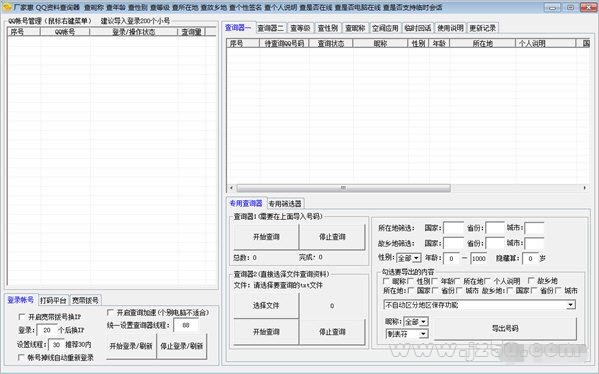Click 所在地筛选 国家 input field
Viewport: 599px width, 374px height.
[453, 228]
